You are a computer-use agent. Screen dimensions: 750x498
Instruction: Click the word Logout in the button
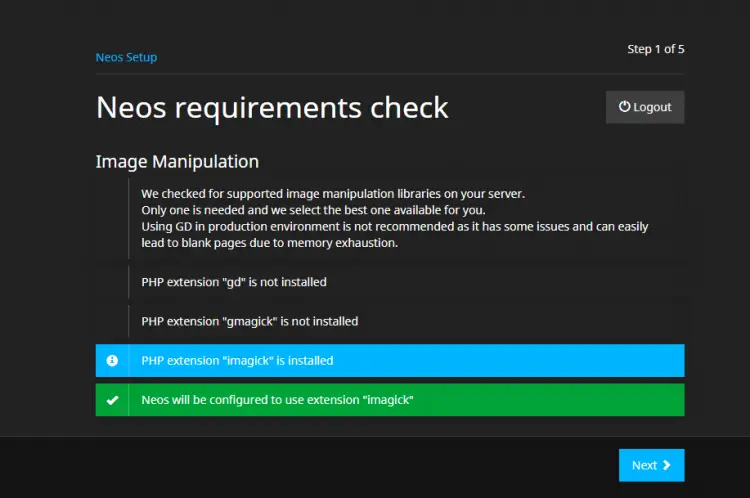652,107
